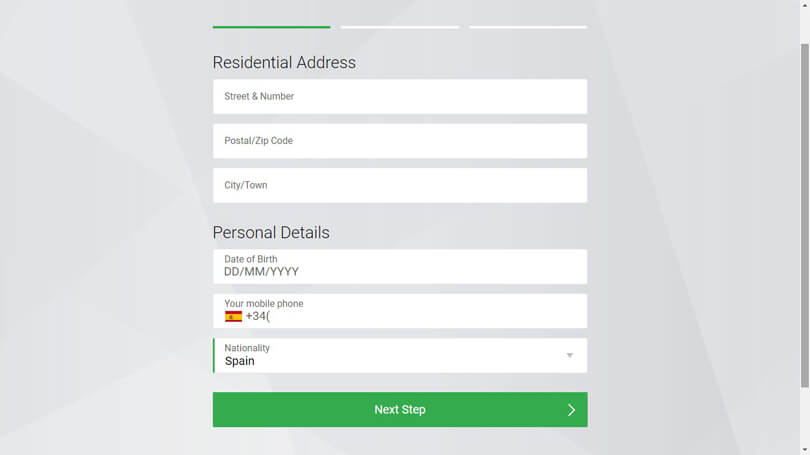Focus the Postal/Zip Code field
The image size is (810, 455).
coord(400,141)
